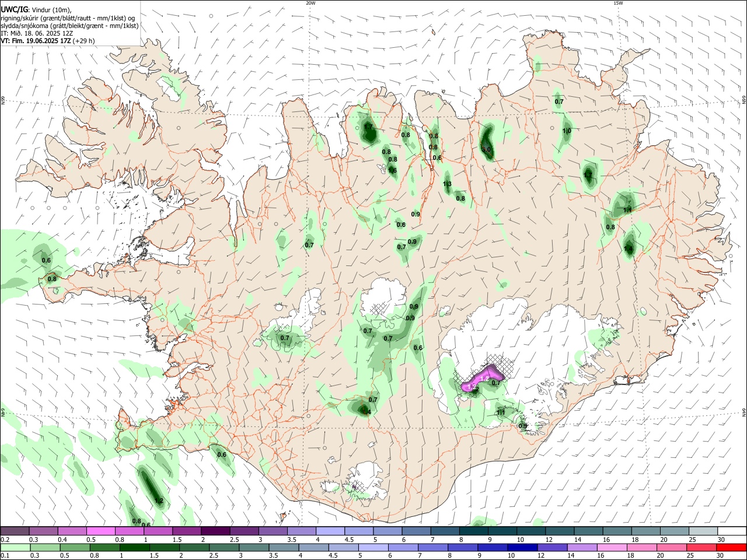Pick the dark teal 8 snow legend swatch
This screenshot has width=747, height=560.
coord(473,531)
